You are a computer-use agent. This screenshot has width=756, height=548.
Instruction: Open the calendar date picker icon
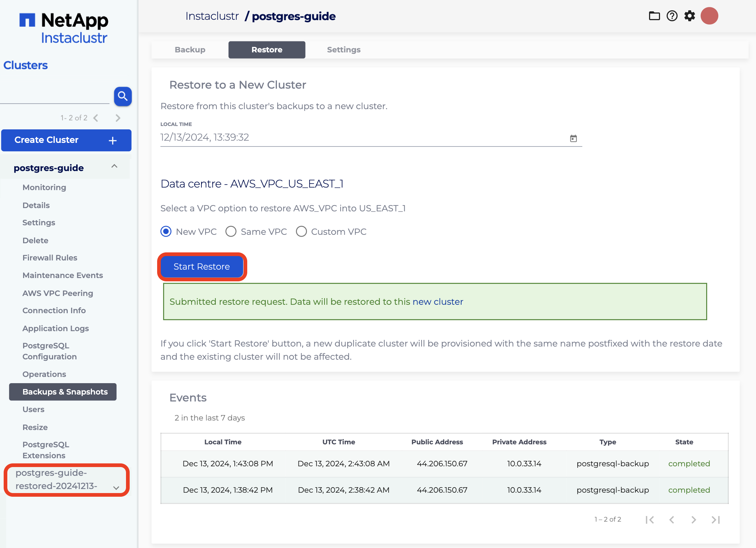pyautogui.click(x=573, y=138)
